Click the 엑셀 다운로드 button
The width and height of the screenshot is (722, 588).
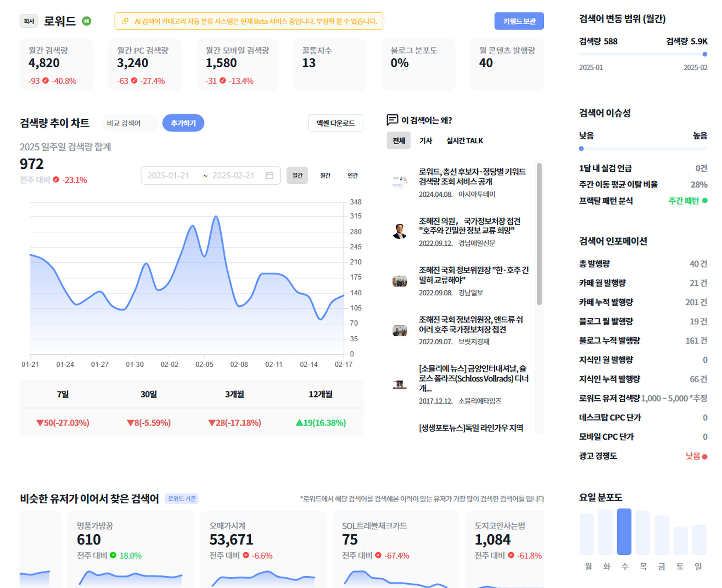335,123
